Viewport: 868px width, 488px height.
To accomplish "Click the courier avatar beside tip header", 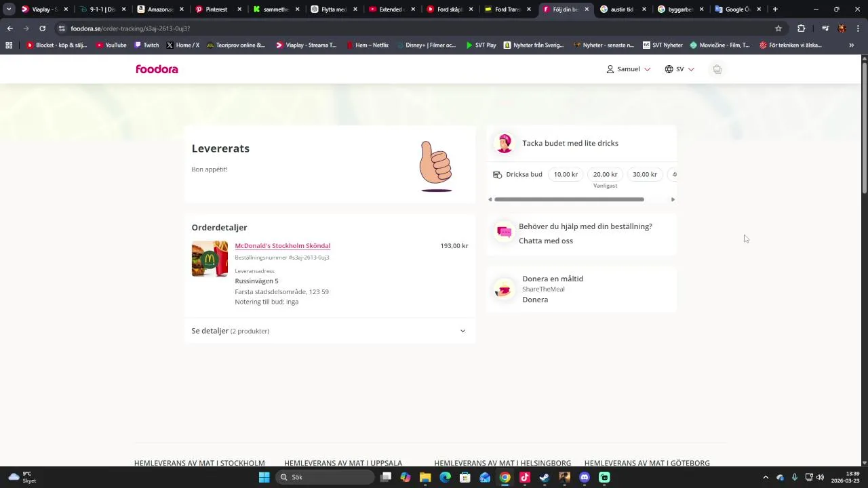I will pyautogui.click(x=505, y=143).
